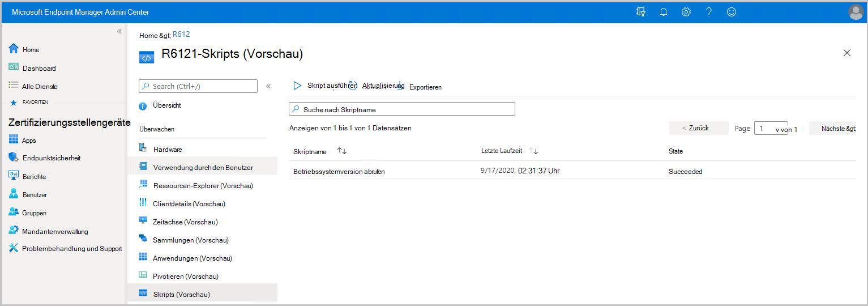The width and height of the screenshot is (868, 306).
Task: Collapse the device menu pane chevron
Action: (x=268, y=86)
